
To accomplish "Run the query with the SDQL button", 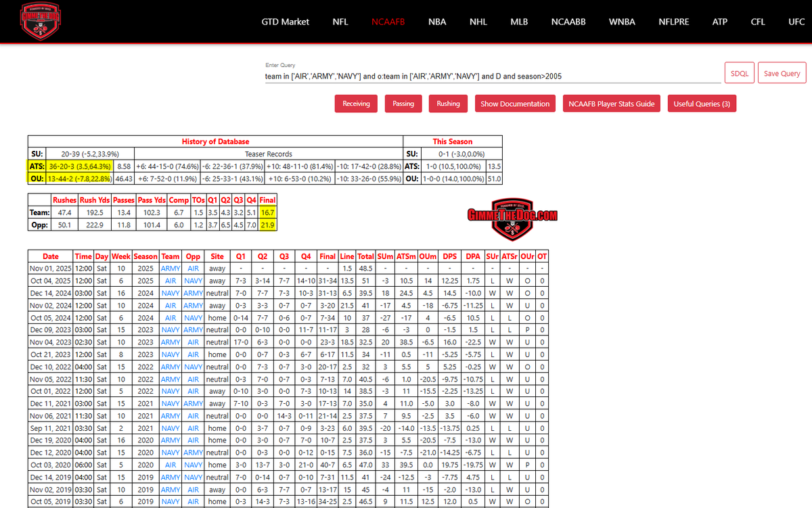I will 740,73.
